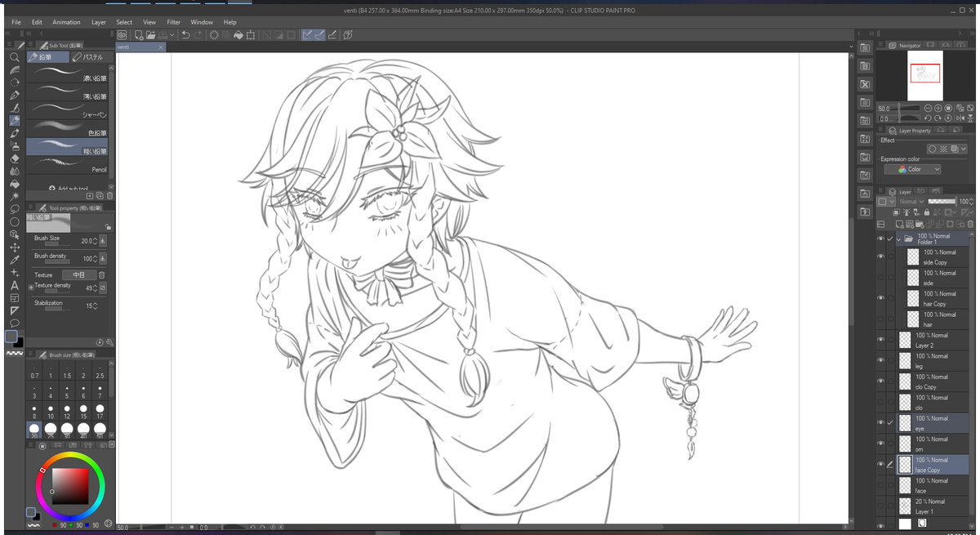Click the Redo arrow in the command bar

[x=199, y=35]
